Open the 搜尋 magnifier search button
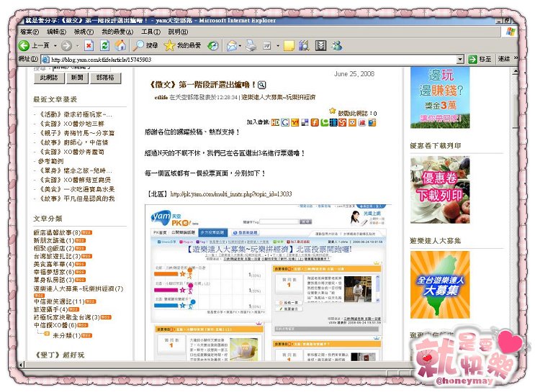This screenshot has width=535, height=392. tap(145, 45)
